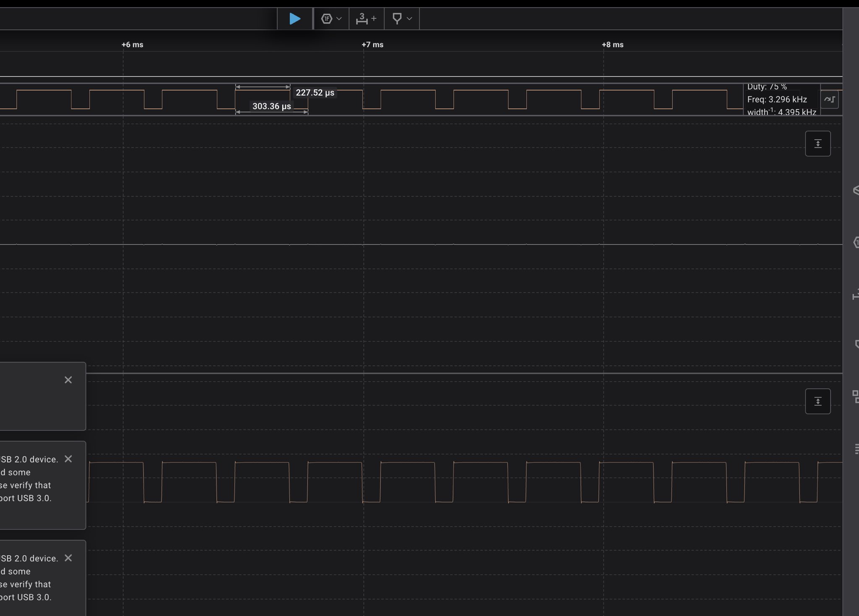Toggle expanded height on the upper analog channel
The height and width of the screenshot is (616, 859).
pos(817,143)
